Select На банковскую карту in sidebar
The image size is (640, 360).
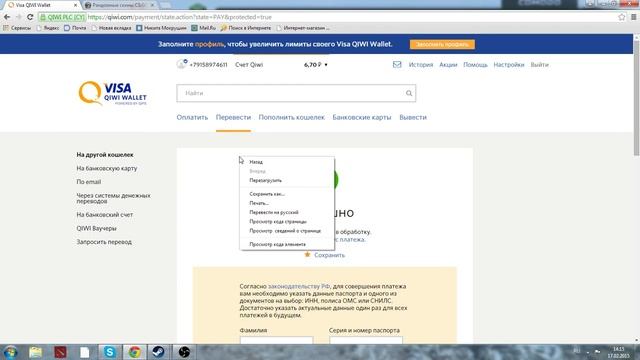coord(107,168)
